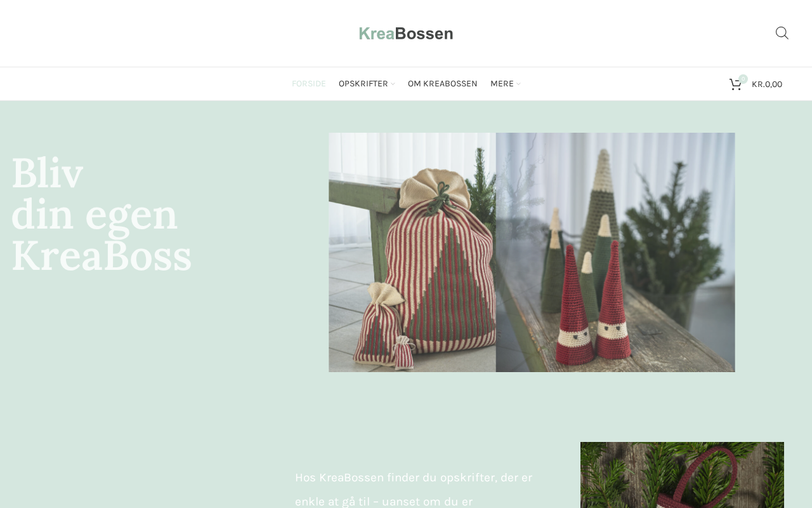812x508 pixels.
Task: Open the search magnifier icon
Action: tap(782, 33)
